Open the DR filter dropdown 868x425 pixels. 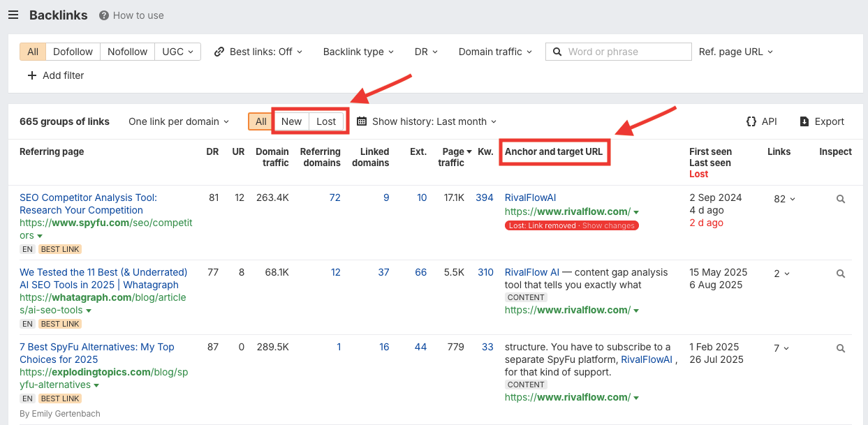point(426,51)
